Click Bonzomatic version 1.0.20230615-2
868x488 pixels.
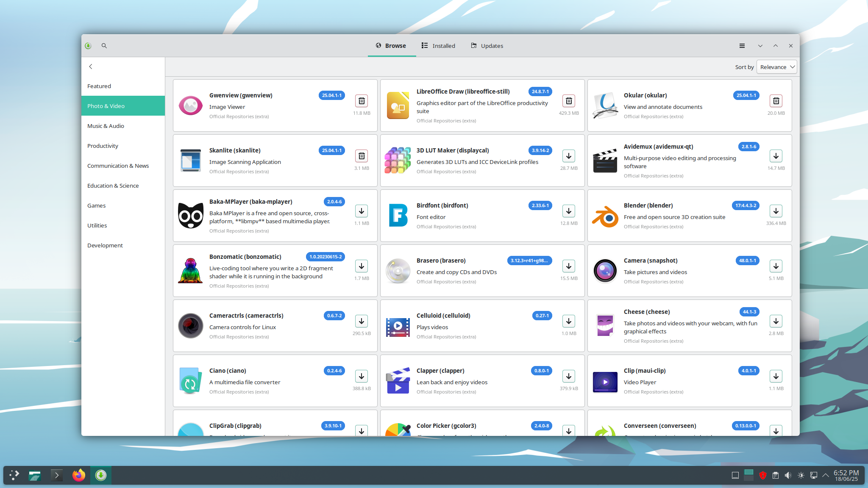point(325,257)
